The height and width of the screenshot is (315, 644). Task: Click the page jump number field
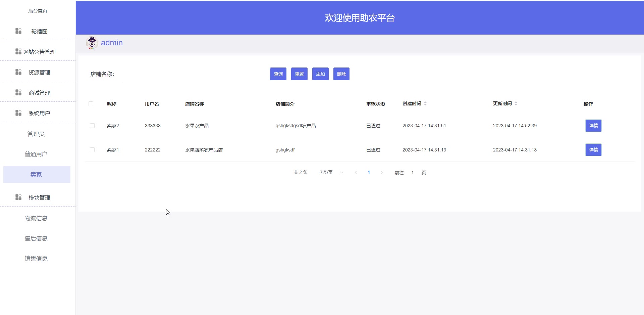pyautogui.click(x=413, y=173)
